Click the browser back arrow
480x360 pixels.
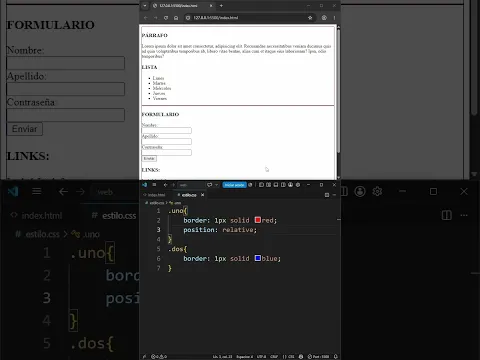coord(146,18)
